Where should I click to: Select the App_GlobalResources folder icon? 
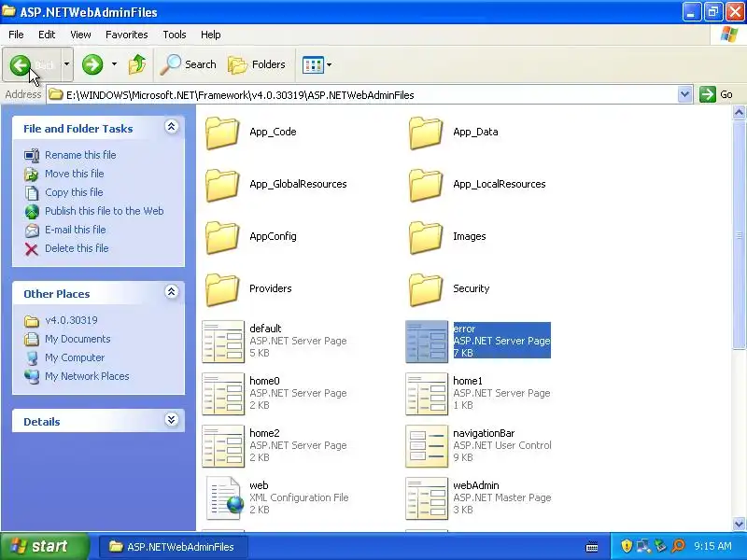(222, 185)
